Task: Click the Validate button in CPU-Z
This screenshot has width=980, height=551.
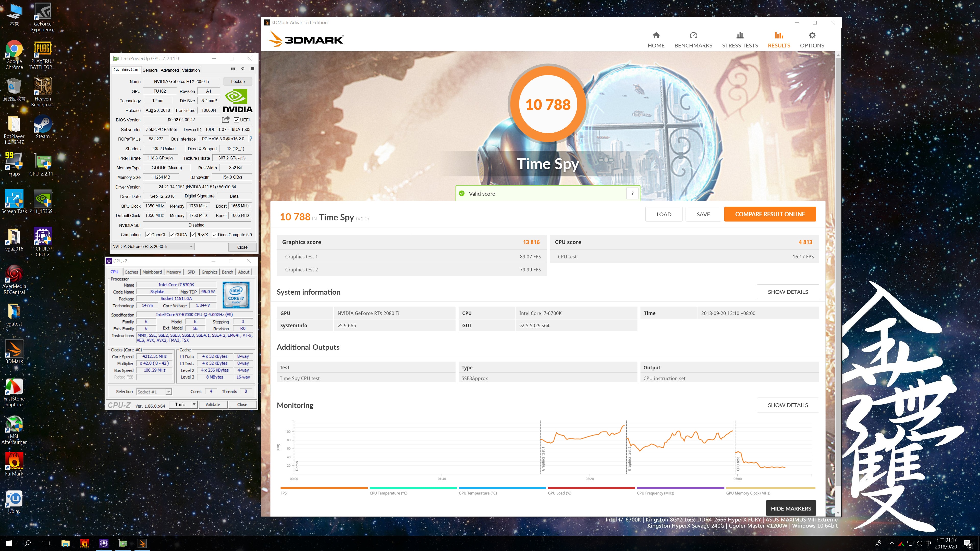Action: 213,405
